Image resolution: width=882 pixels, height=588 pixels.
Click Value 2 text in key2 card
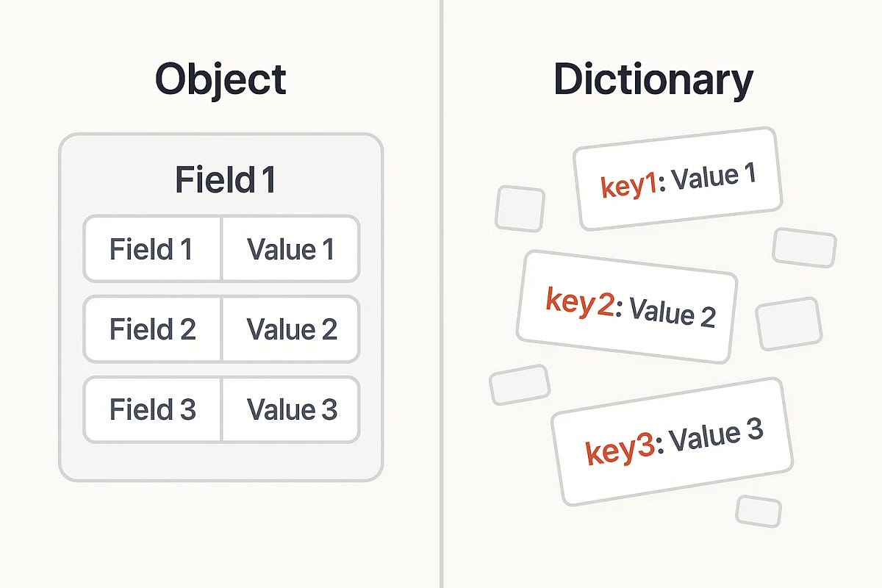pos(672,314)
